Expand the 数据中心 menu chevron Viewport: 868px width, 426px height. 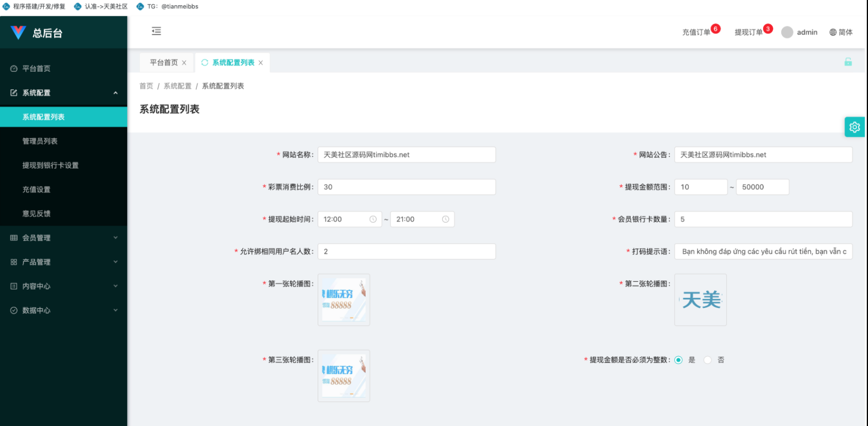coord(115,311)
